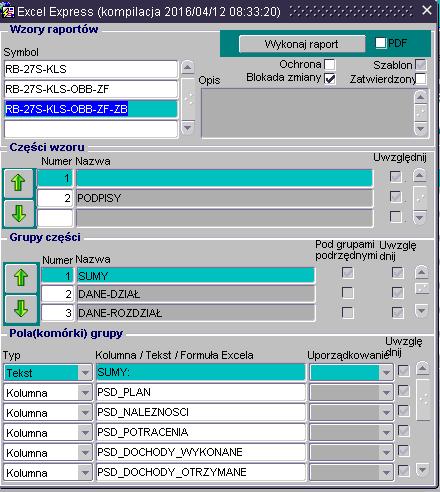Open the Typ dropdown for PSD_DOCHODY_WYKONANE
440x492 pixels.
coord(85,453)
